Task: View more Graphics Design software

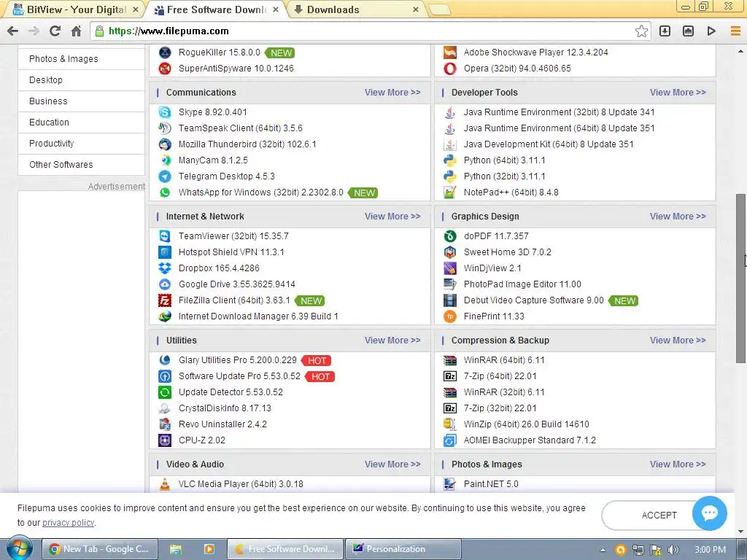Action: pyautogui.click(x=678, y=216)
